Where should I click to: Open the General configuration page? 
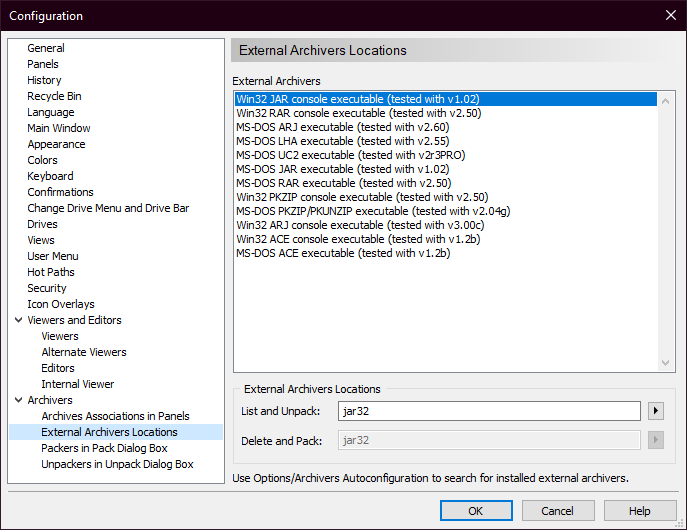pyautogui.click(x=46, y=48)
